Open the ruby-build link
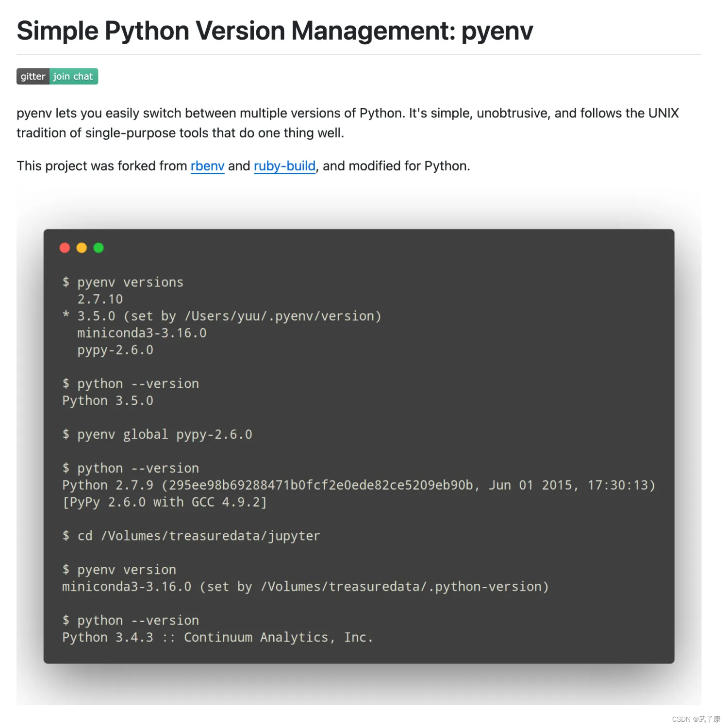Viewport: 728px width, 727px height. pyautogui.click(x=284, y=166)
